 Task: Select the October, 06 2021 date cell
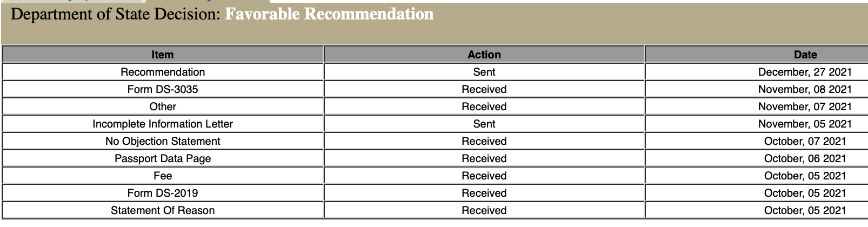pyautogui.click(x=805, y=158)
